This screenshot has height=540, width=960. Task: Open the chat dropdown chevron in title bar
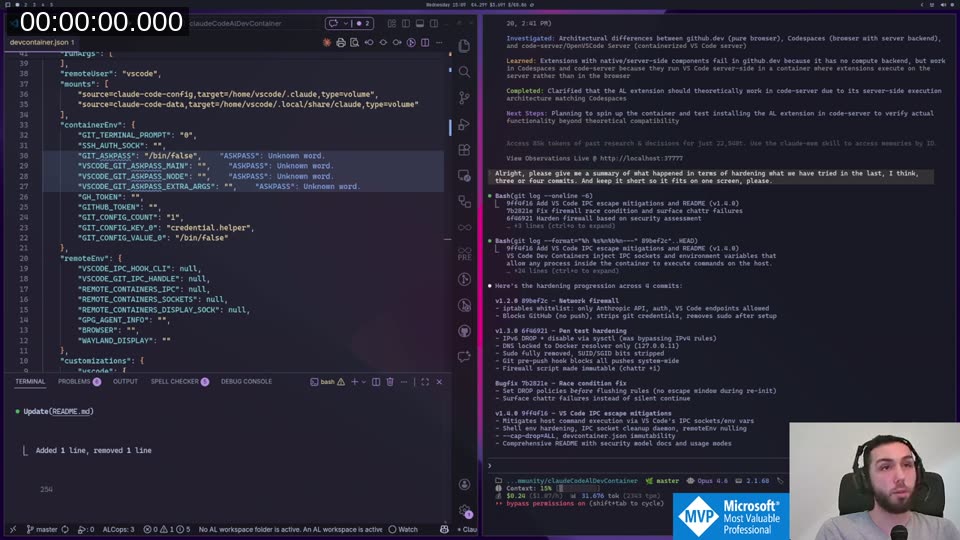pos(346,23)
